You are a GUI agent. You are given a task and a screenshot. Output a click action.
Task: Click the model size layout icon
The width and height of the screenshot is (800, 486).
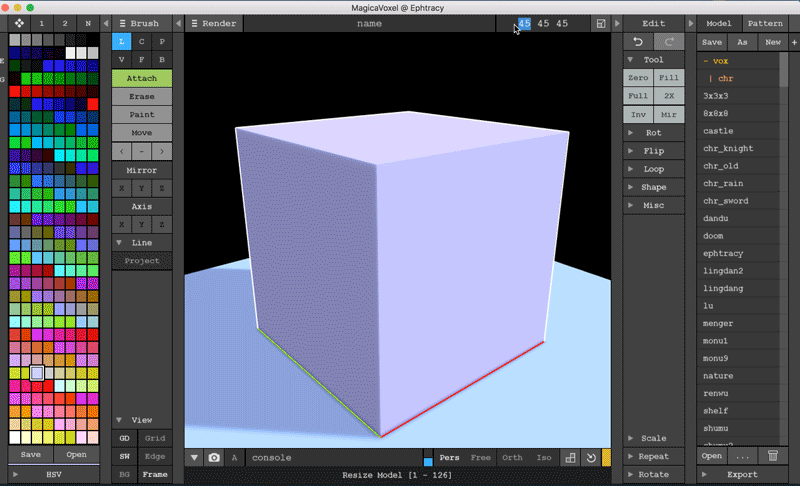click(x=601, y=23)
